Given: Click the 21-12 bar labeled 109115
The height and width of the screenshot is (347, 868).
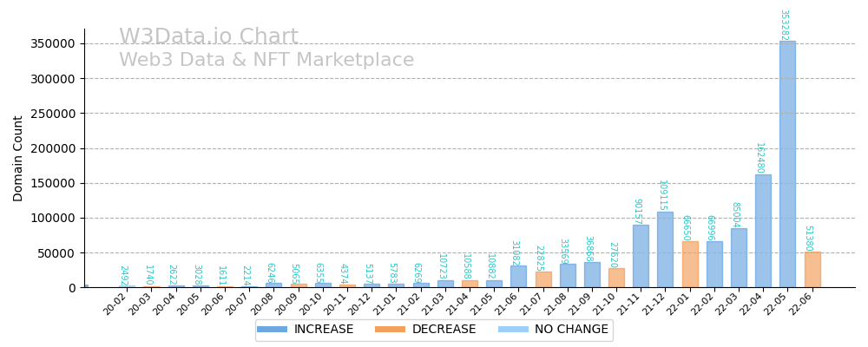Looking at the screenshot, I should [665, 250].
